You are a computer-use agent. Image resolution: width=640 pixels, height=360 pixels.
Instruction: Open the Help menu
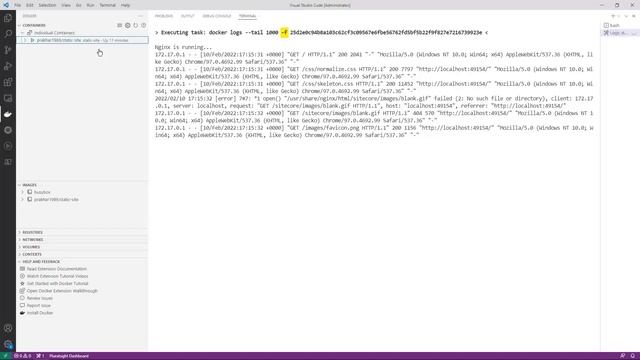coord(125,5)
